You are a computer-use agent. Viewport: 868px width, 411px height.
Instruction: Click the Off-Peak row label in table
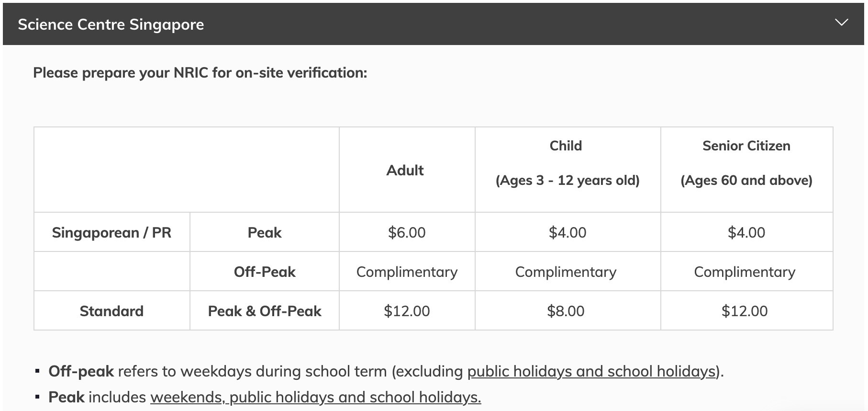click(265, 272)
